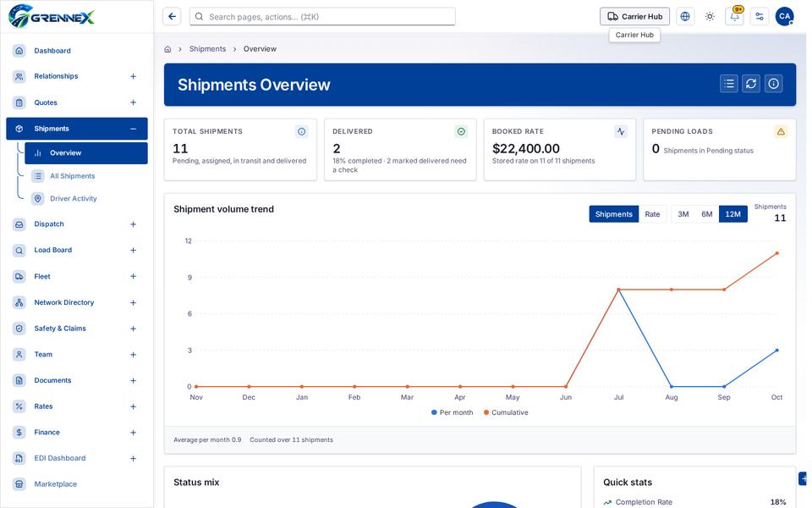Select the 3M time range

[683, 214]
